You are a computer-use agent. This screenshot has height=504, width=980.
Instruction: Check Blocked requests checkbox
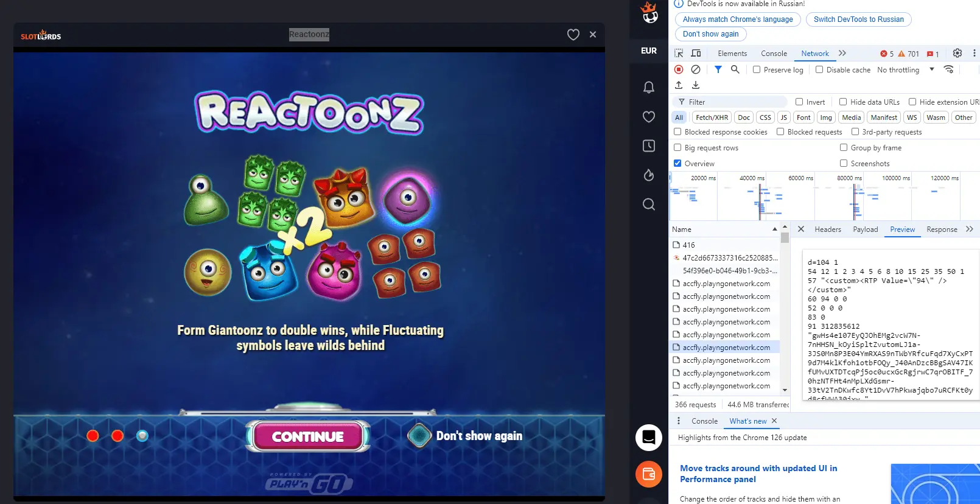[780, 131]
